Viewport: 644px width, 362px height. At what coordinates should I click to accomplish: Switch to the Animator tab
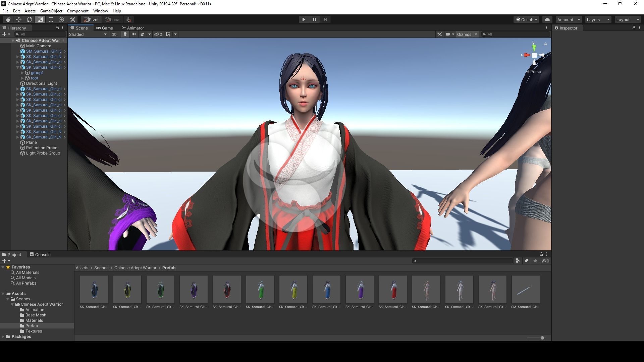tap(133, 28)
